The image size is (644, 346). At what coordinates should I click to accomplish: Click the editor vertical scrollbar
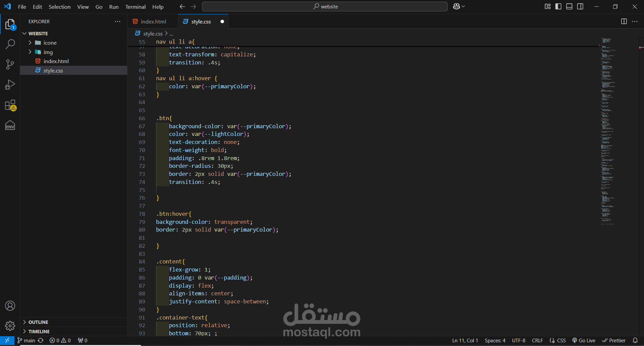pyautogui.click(x=641, y=186)
